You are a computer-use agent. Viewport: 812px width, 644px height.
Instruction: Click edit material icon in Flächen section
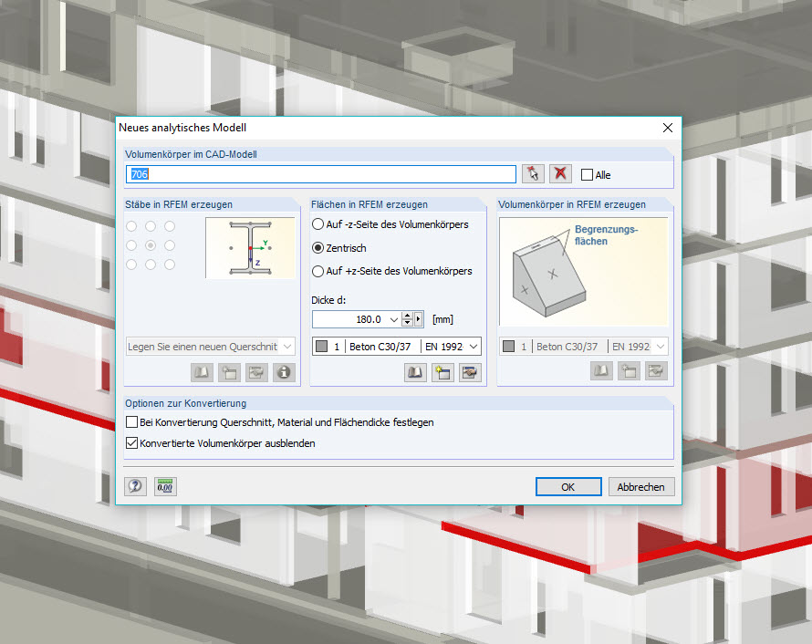click(x=470, y=372)
